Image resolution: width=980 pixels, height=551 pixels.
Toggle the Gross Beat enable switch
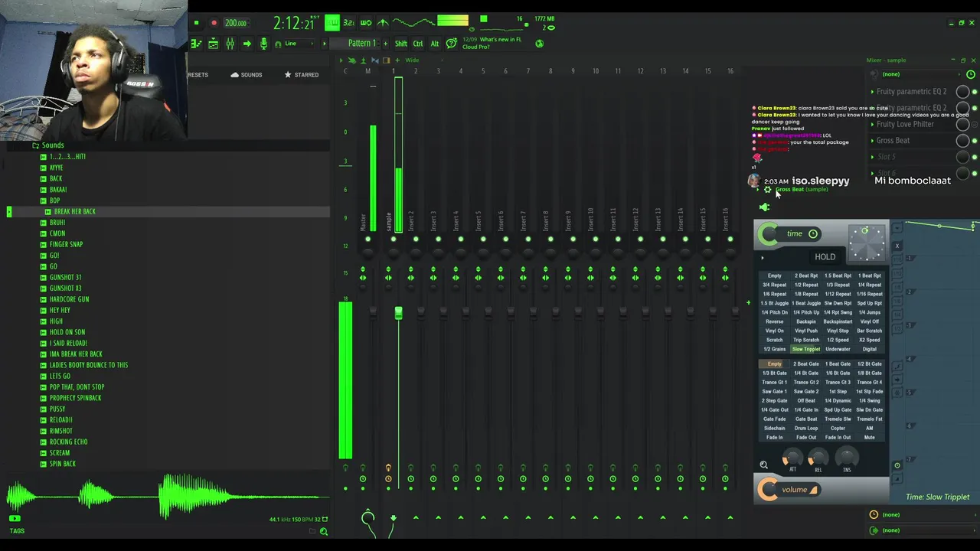tap(975, 141)
